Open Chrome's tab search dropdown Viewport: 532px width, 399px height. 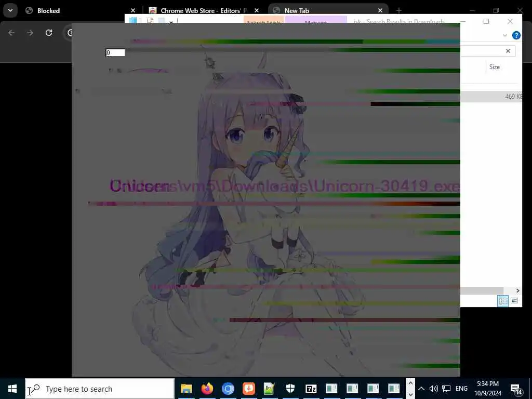tap(10, 10)
